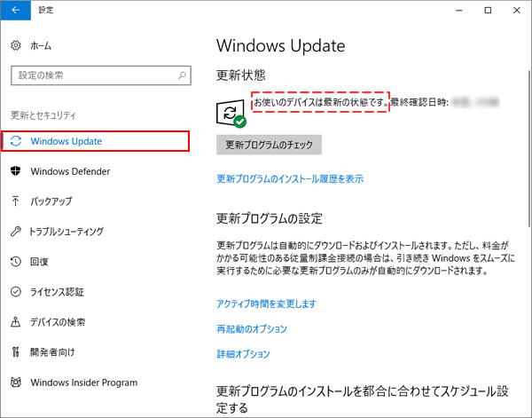
Task: Click the vertical scrollbar on the right
Action: 529,148
